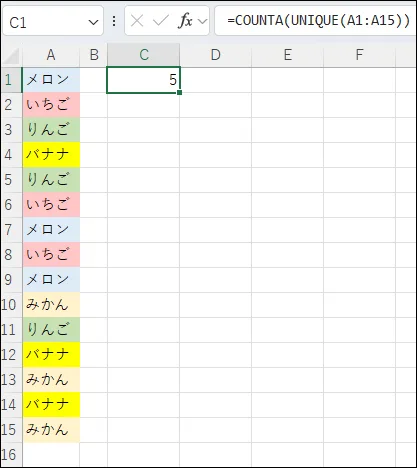Image resolution: width=417 pixels, height=468 pixels.
Task: Click the Cancel (X) formula icon
Action: click(137, 21)
